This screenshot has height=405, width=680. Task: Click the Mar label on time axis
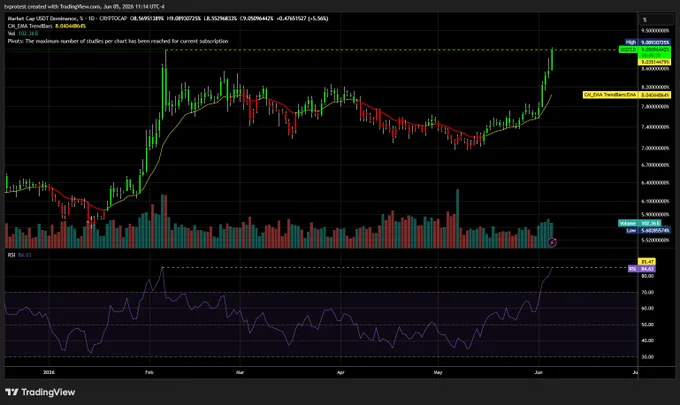[240, 372]
